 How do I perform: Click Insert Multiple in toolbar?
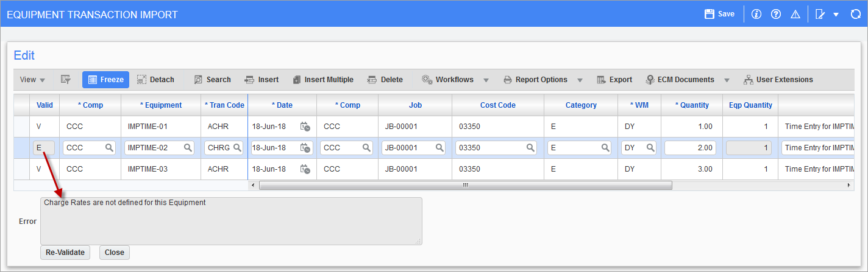coord(322,80)
